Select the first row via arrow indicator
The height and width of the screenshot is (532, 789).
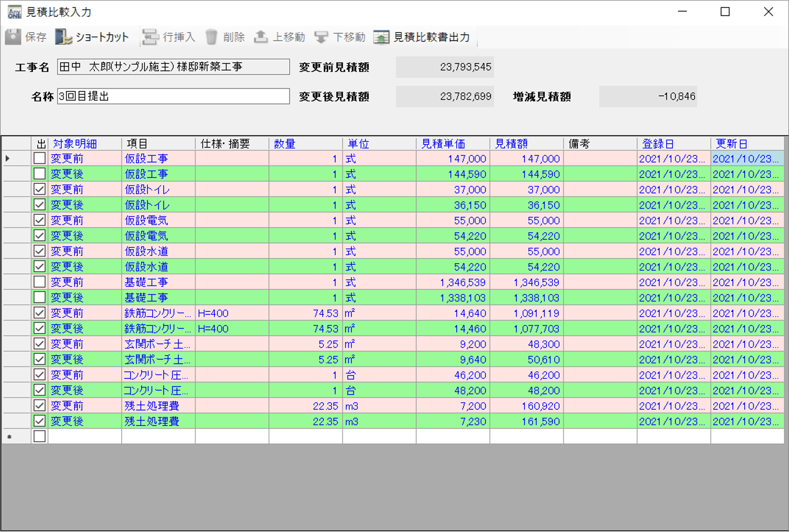tap(8, 158)
